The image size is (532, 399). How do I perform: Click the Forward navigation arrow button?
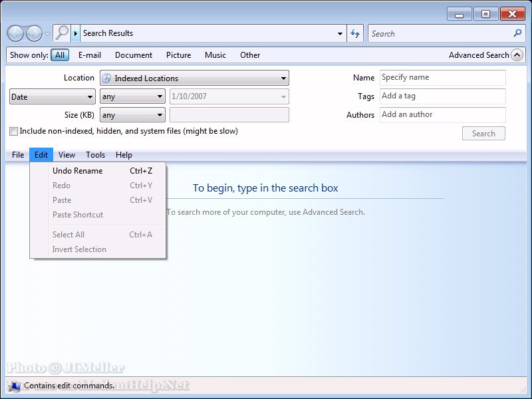[x=34, y=33]
